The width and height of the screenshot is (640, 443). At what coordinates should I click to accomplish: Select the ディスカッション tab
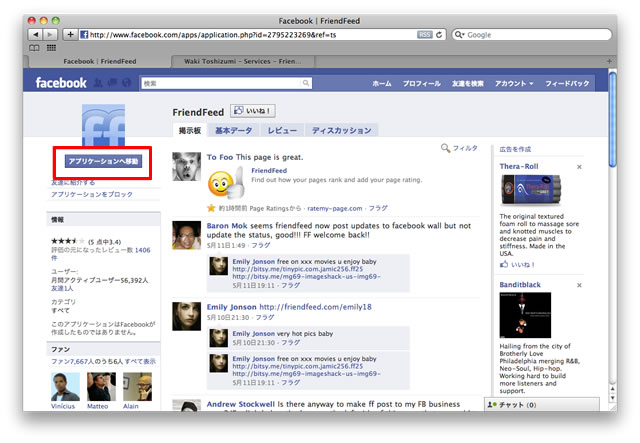click(342, 130)
